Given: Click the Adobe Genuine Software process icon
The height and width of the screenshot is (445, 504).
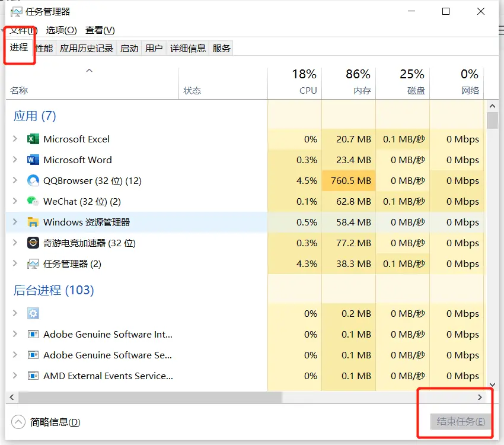Looking at the screenshot, I should click(33, 334).
